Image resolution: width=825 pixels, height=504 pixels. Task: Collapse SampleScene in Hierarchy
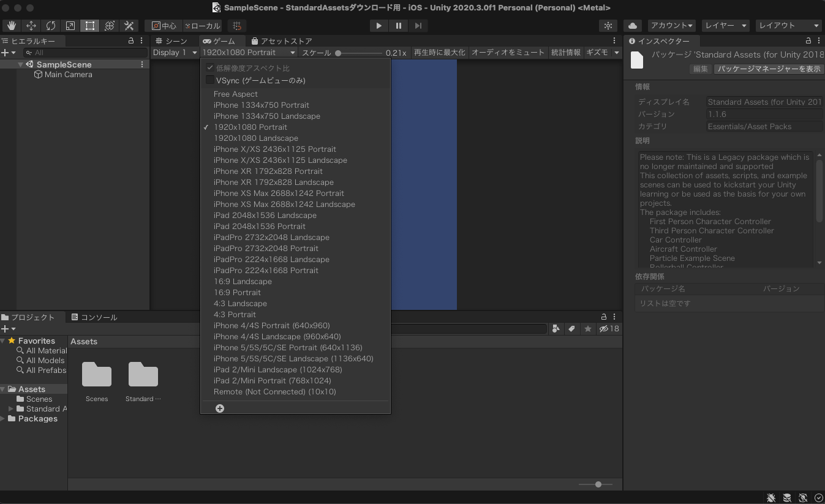coord(21,64)
